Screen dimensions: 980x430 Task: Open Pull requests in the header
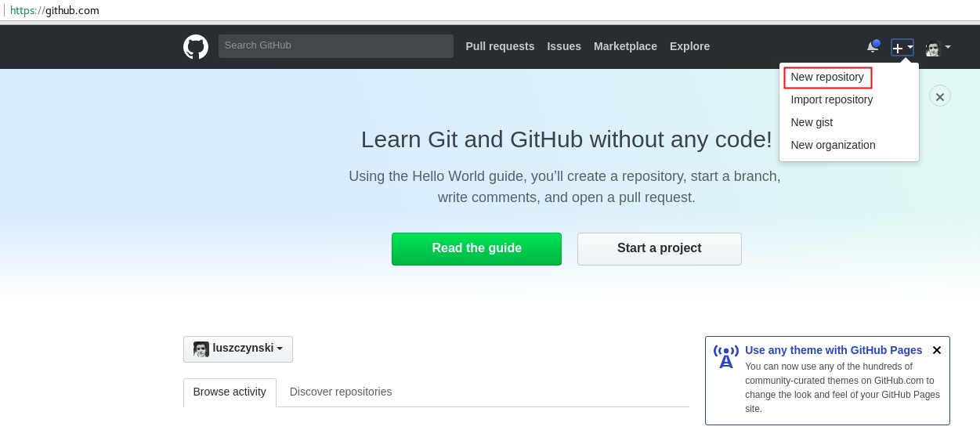pos(500,46)
